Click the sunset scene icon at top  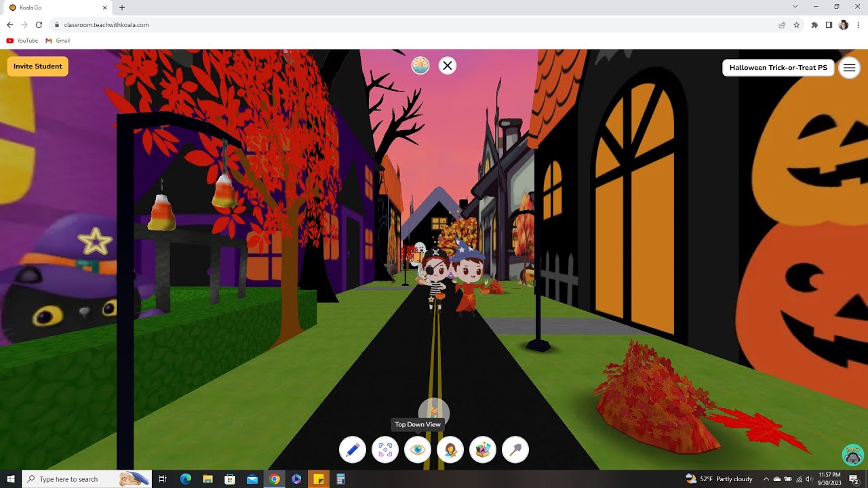pyautogui.click(x=420, y=66)
